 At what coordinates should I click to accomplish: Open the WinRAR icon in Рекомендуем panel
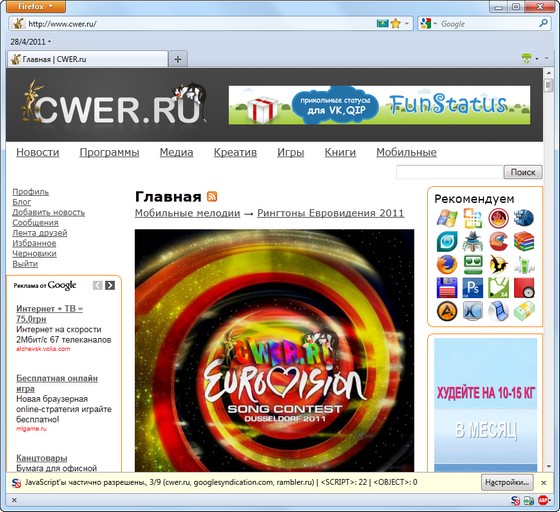click(524, 241)
